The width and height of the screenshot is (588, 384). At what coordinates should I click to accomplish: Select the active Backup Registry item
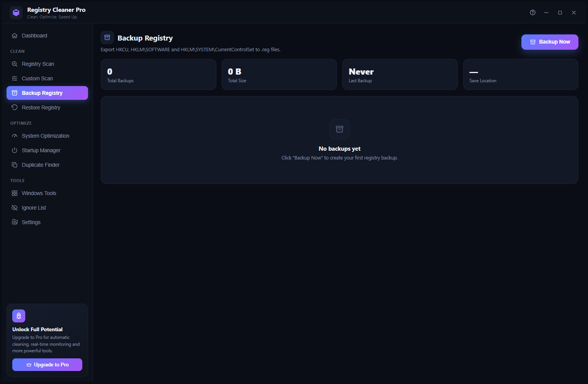47,93
